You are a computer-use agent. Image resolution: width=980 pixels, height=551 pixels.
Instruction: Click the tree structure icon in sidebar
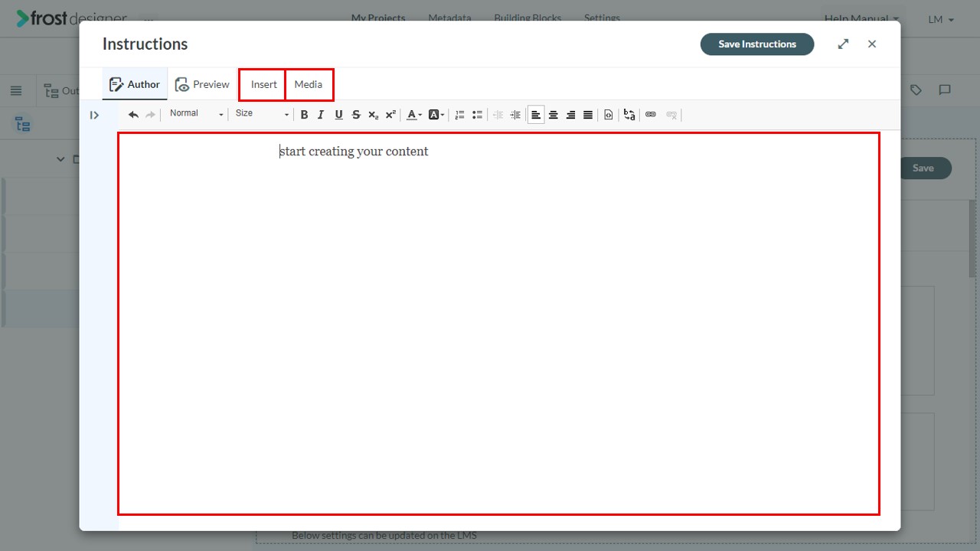point(23,125)
